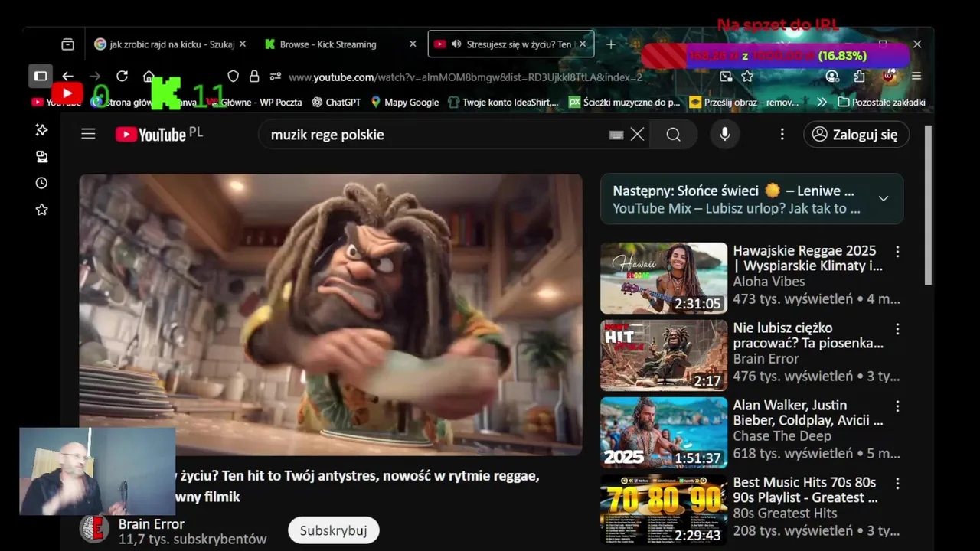Open the on-screen keyboard in search box

click(616, 135)
